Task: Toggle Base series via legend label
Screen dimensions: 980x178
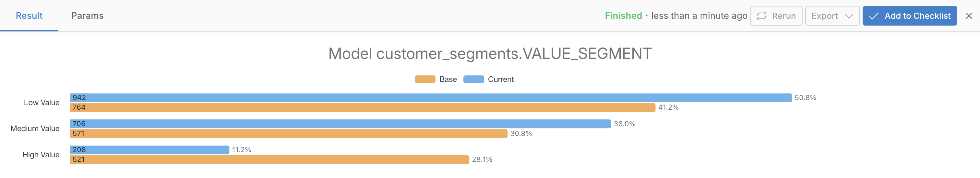Action: tap(448, 79)
